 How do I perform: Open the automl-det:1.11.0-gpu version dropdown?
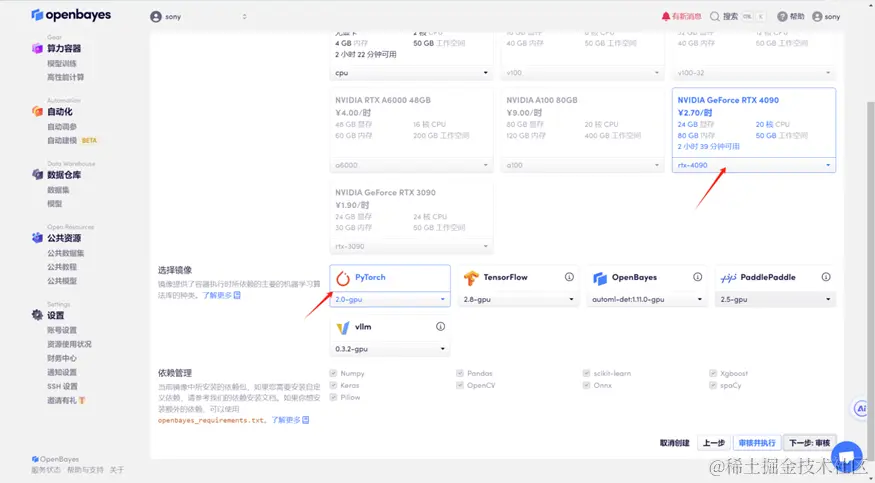click(647, 300)
